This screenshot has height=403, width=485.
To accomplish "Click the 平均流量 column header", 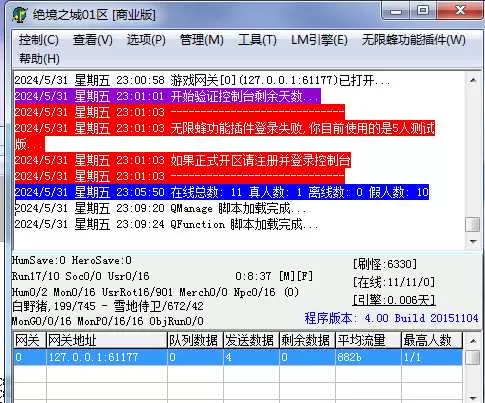I will tap(368, 341).
